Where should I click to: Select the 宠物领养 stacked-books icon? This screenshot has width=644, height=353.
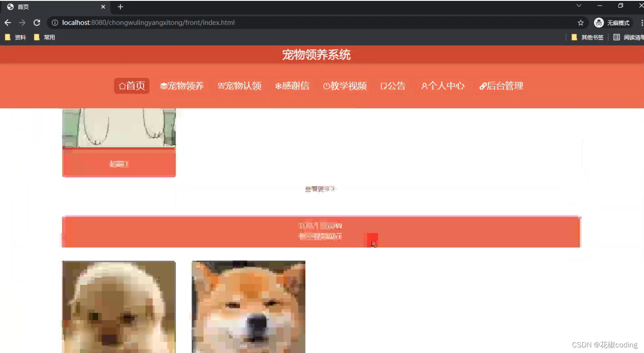coord(163,86)
